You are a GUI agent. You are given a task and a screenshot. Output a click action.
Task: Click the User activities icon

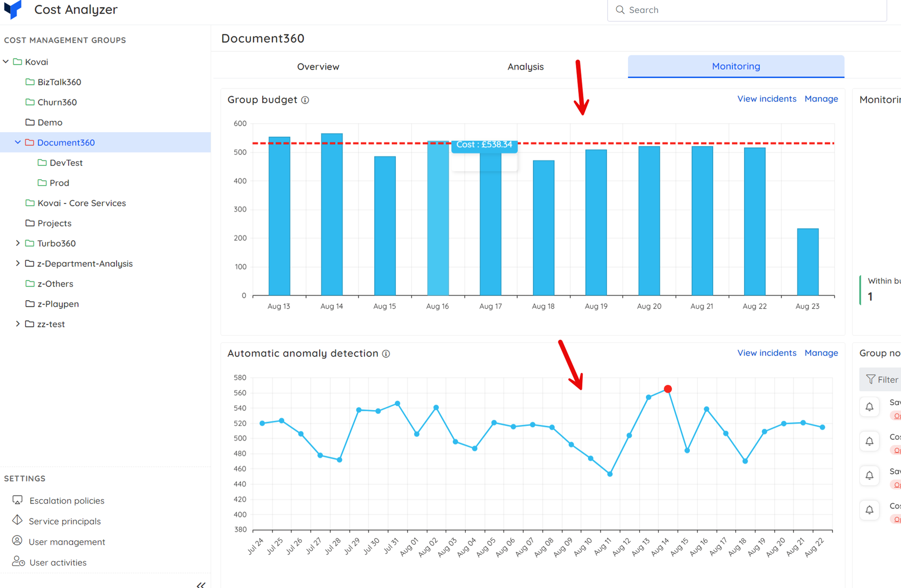coord(18,561)
